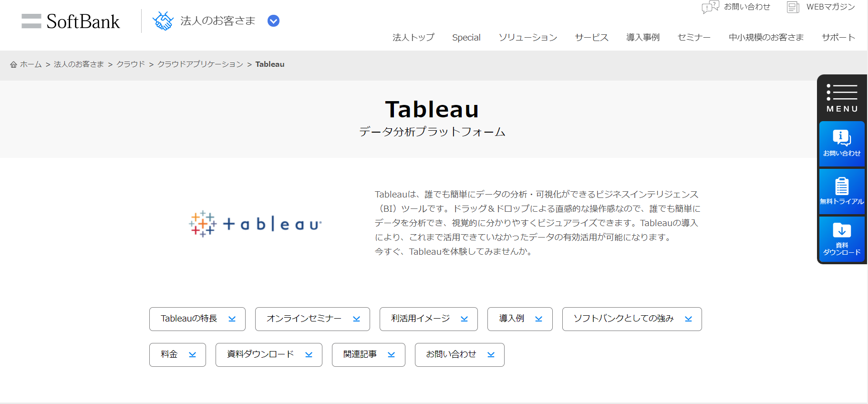Open the お問い合わせ link in top header
This screenshot has height=404, width=868.
click(x=747, y=7)
